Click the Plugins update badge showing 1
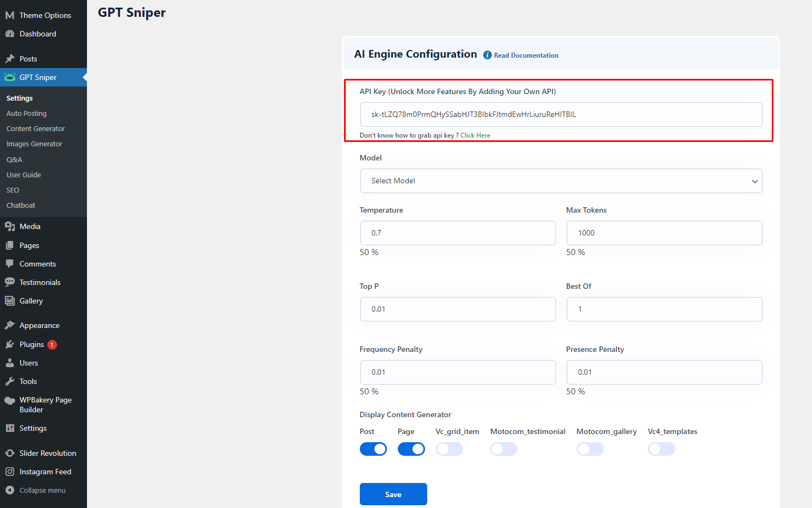Viewport: 812px width, 508px height. (52, 345)
